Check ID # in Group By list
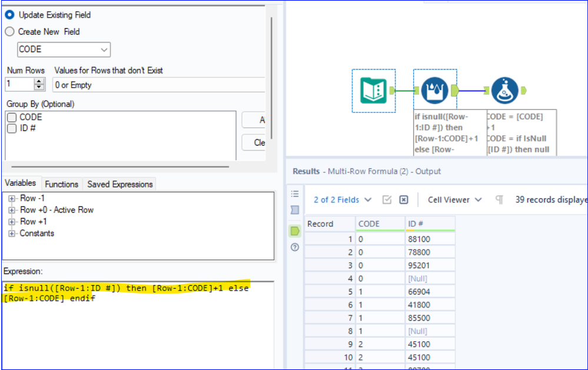588x370 pixels. [x=12, y=129]
